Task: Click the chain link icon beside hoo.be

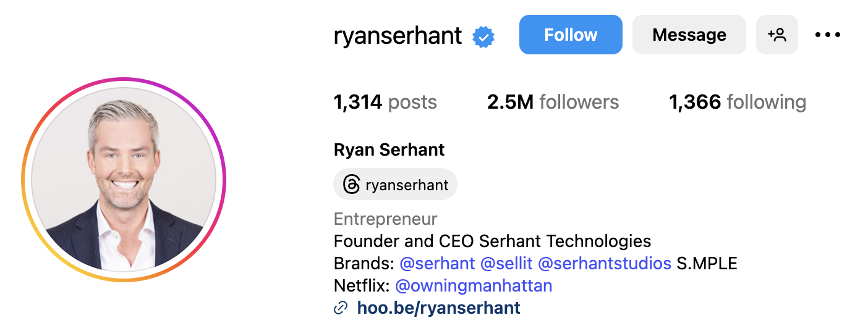Action: point(341,308)
